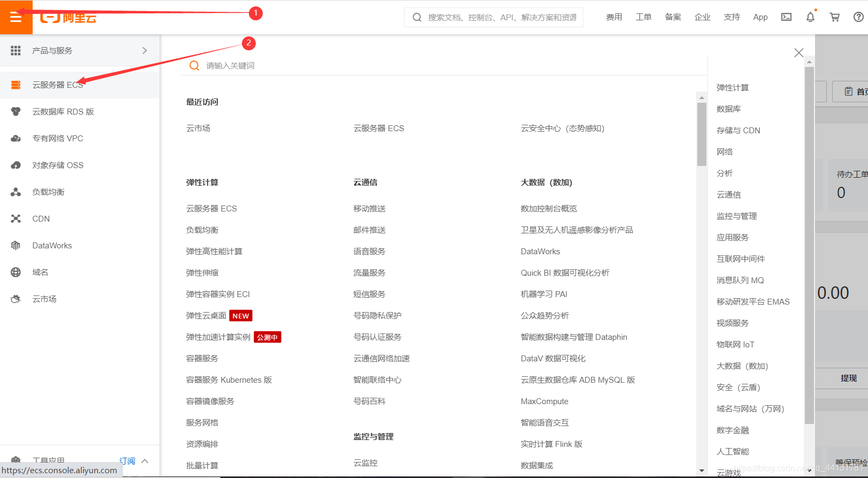Click the 订阅 link near 工具应用
Screen dimensions: 868x478
pos(127,461)
